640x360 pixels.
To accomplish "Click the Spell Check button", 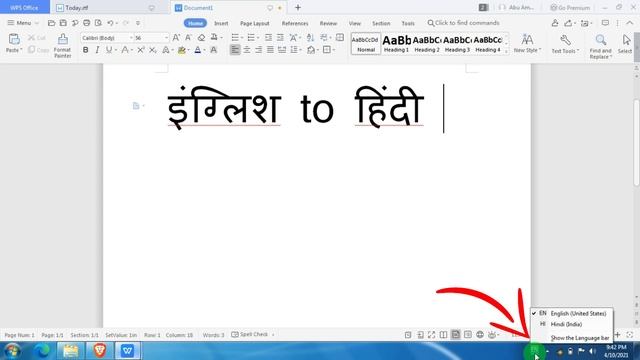I will [250, 335].
